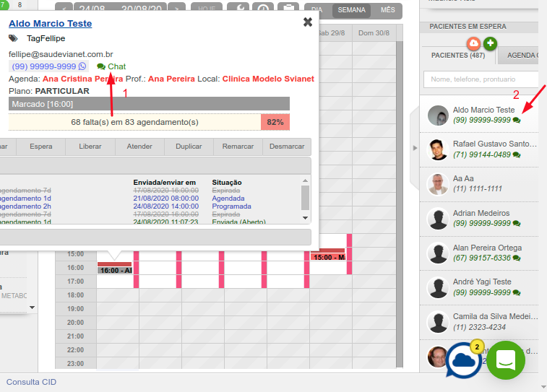Open the green support chat widget
The image size is (547, 392).
coord(506,360)
